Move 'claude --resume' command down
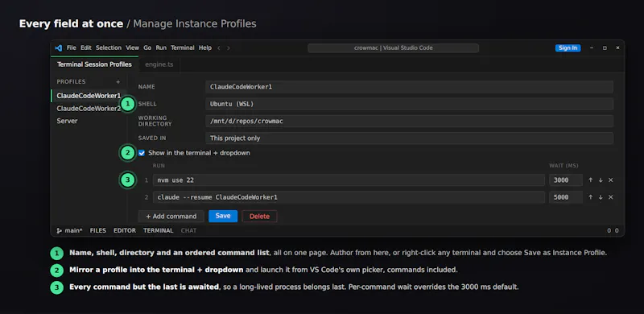The width and height of the screenshot is (644, 314). pyautogui.click(x=601, y=197)
